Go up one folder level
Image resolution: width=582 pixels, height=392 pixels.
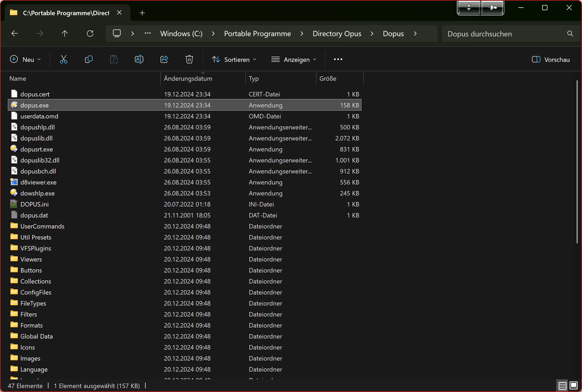65,34
